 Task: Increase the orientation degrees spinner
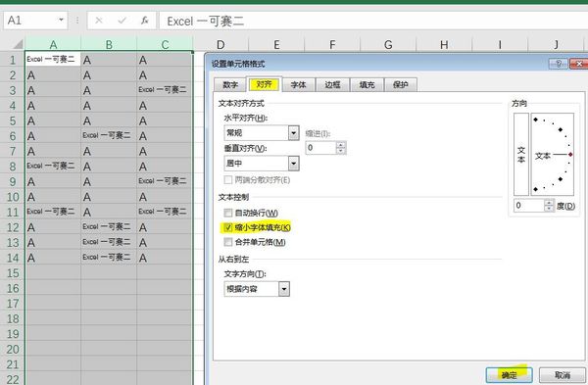pos(549,203)
